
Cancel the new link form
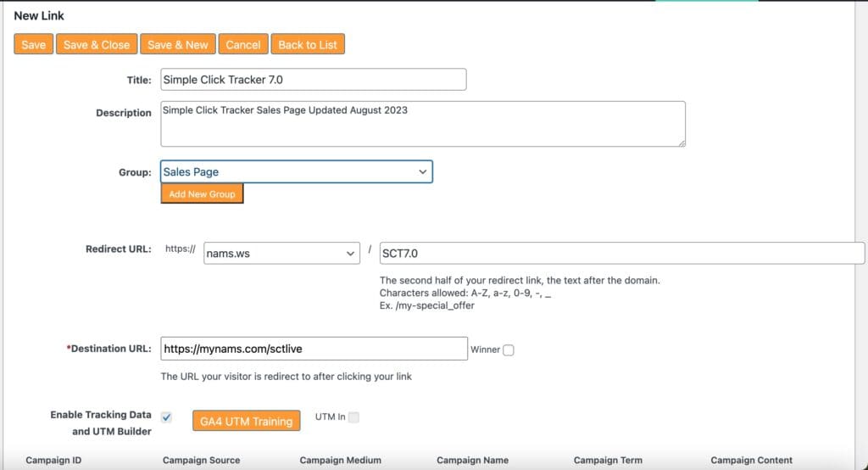point(243,45)
